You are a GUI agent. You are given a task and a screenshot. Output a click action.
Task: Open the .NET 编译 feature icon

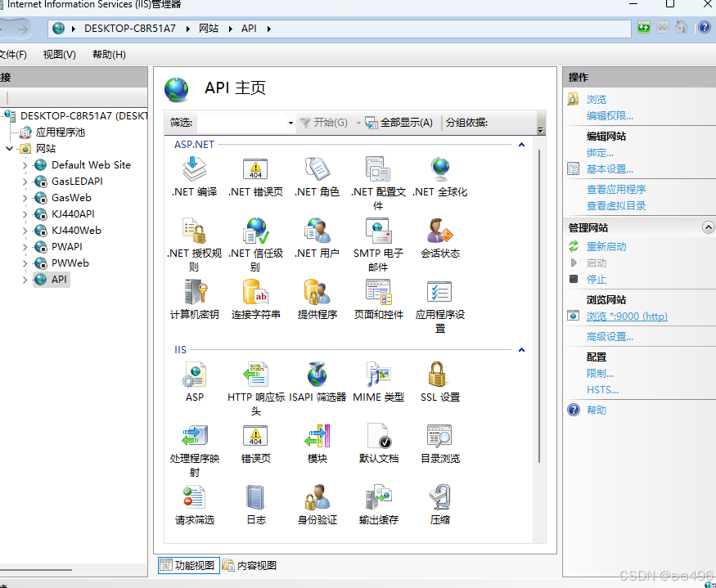click(x=195, y=177)
